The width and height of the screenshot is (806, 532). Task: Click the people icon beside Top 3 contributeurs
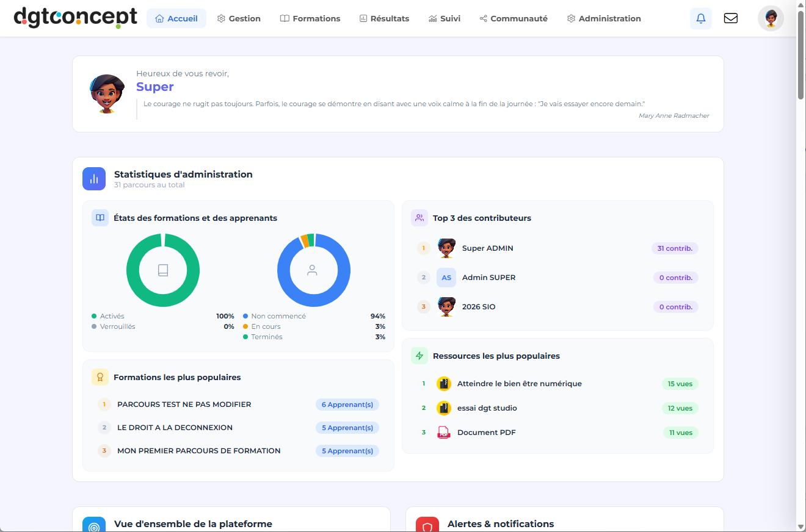419,218
